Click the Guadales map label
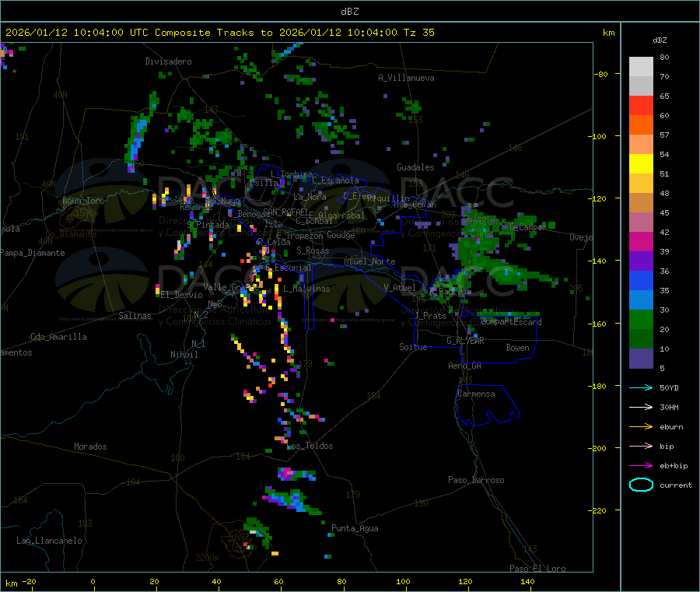 pyautogui.click(x=415, y=167)
